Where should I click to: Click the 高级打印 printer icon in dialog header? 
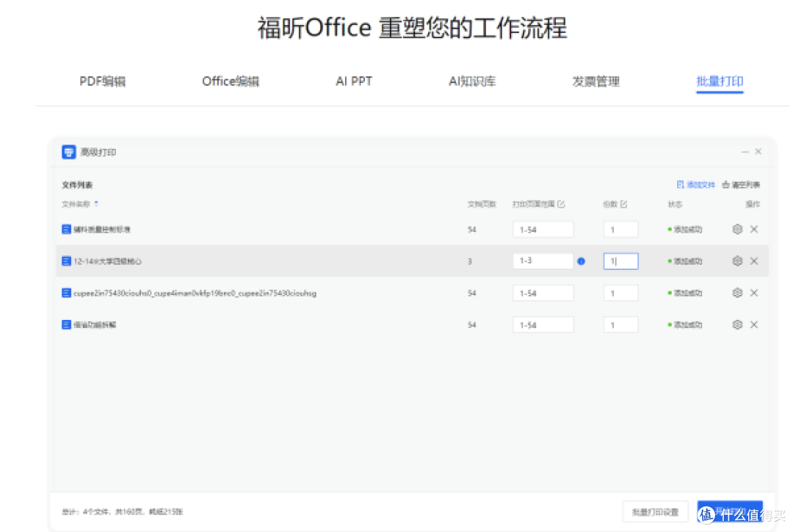[x=69, y=152]
